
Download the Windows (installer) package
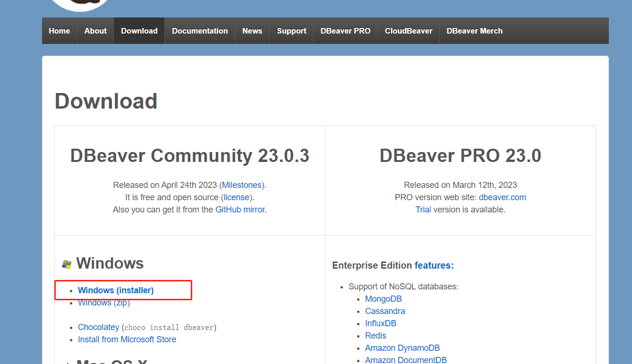pyautogui.click(x=116, y=290)
